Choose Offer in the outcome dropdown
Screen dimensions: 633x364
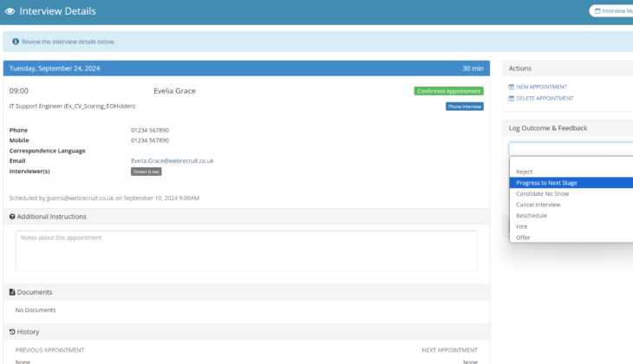[523, 237]
